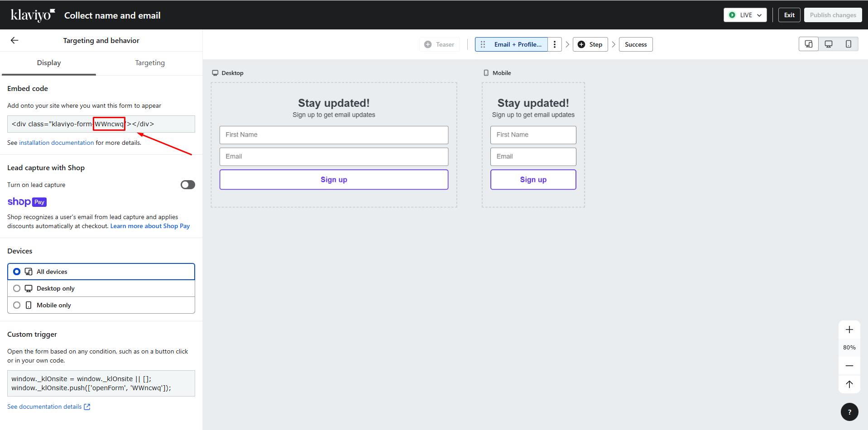This screenshot has height=430, width=868.
Task: Select the Mobile only radio option
Action: (17, 305)
